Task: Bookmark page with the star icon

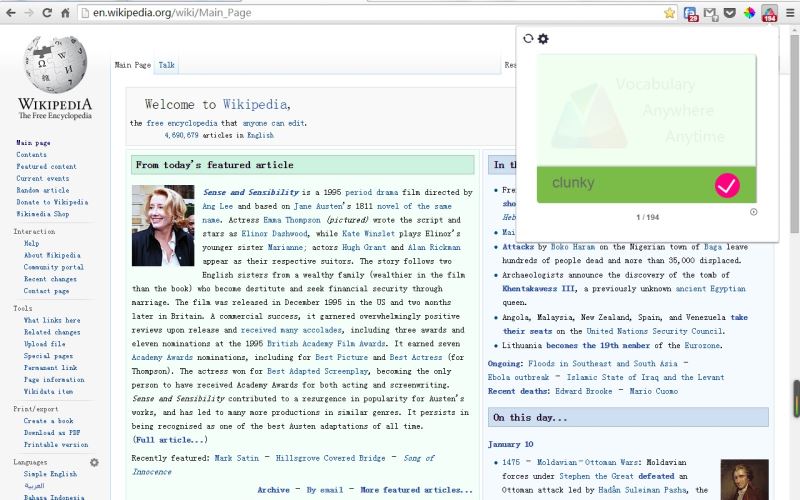Action: 669,13
